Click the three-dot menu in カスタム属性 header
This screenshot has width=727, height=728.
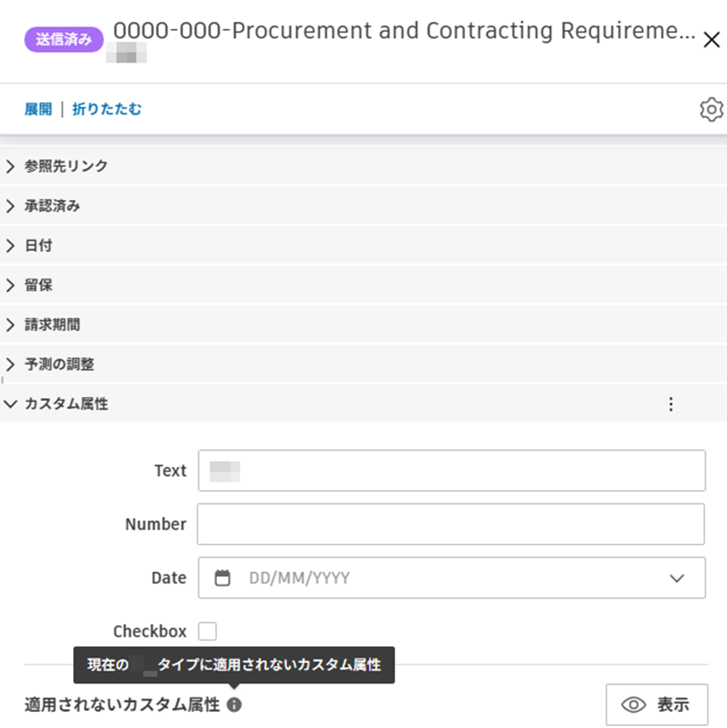pos(672,404)
